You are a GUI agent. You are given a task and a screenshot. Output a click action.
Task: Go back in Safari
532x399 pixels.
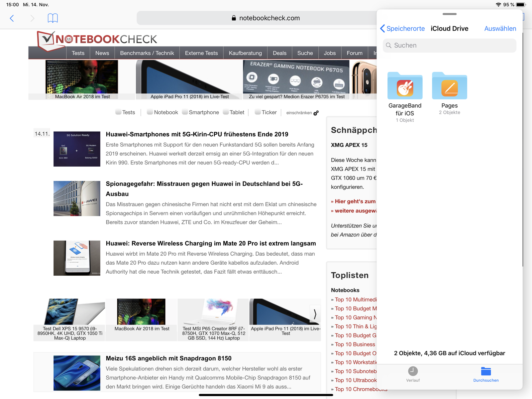tap(12, 18)
